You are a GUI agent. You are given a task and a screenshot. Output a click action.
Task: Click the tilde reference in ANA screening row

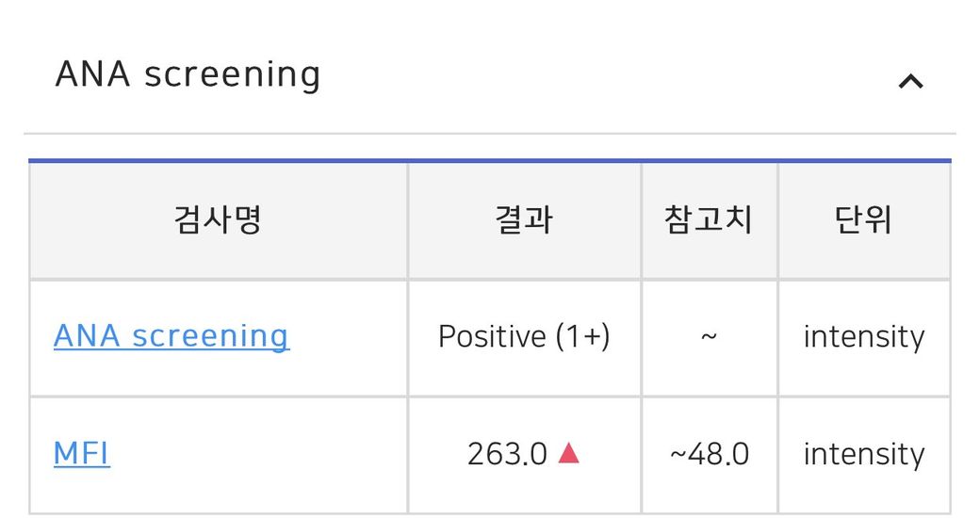(709, 336)
